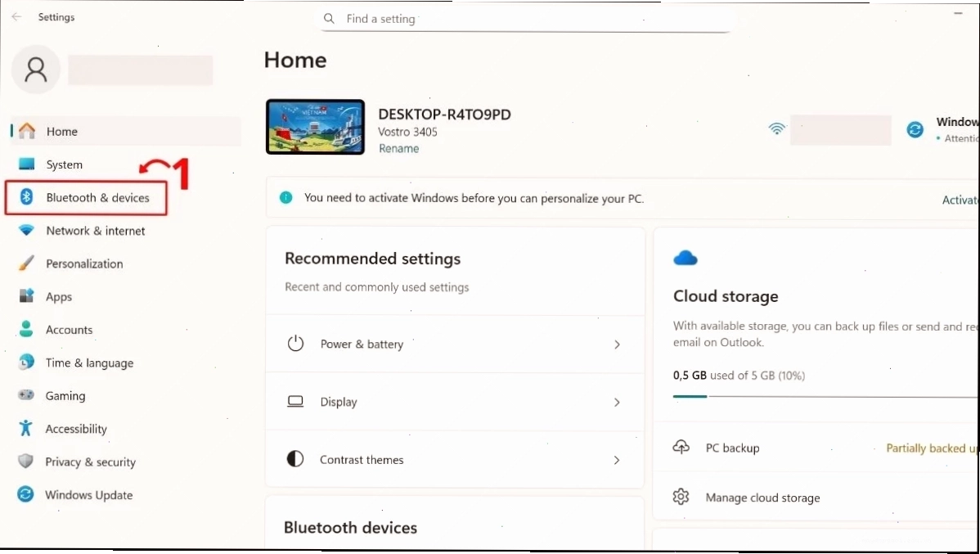
Task: Click the Accounts person icon
Action: tap(26, 329)
